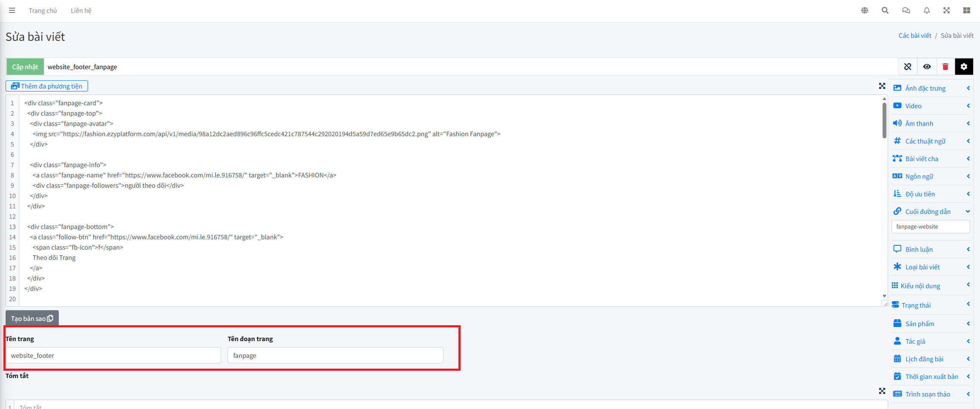Click the unlink chain icon
980x409 pixels.
[907, 67]
